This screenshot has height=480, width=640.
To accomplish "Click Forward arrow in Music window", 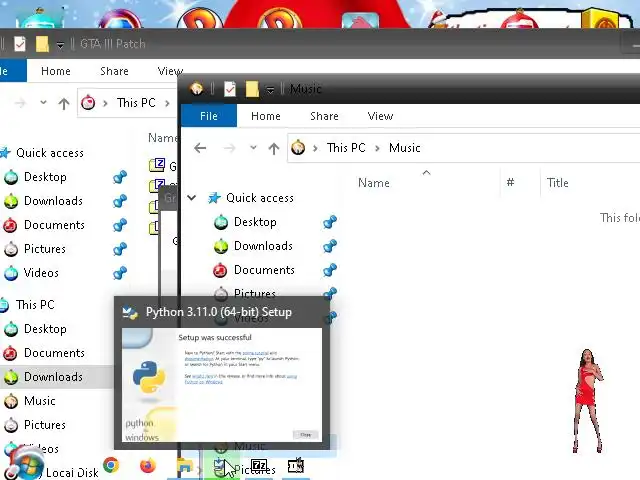I will click(x=230, y=148).
